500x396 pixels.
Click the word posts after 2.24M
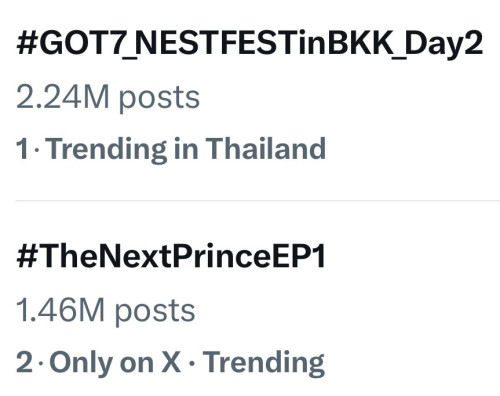(159, 99)
